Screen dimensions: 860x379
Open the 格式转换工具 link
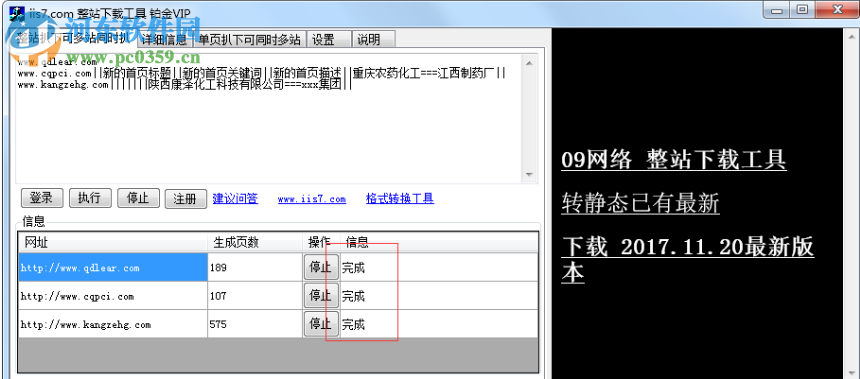click(400, 199)
